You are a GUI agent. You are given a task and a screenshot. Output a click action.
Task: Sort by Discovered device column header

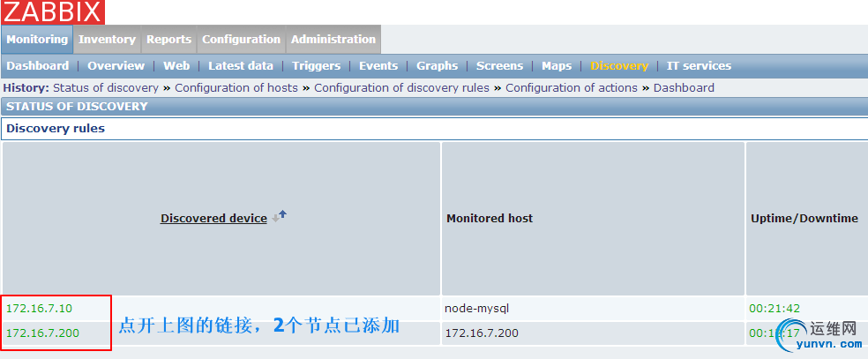[x=213, y=219]
